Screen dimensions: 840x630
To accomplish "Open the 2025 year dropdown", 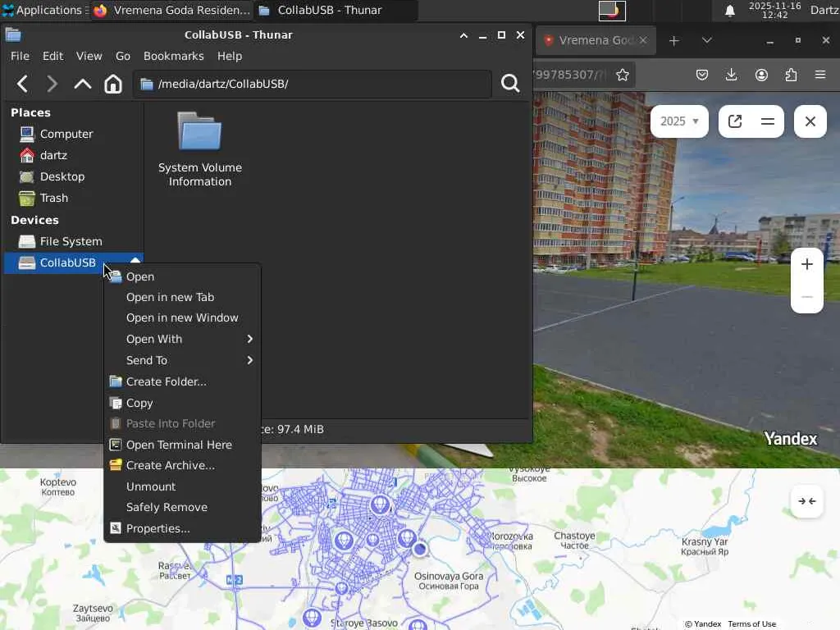I will point(679,121).
